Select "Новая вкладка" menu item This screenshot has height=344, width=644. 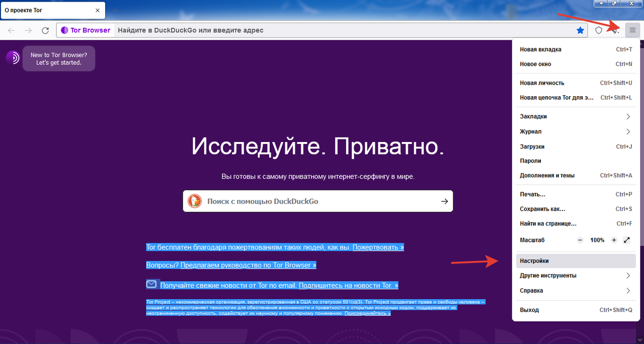(x=576, y=49)
